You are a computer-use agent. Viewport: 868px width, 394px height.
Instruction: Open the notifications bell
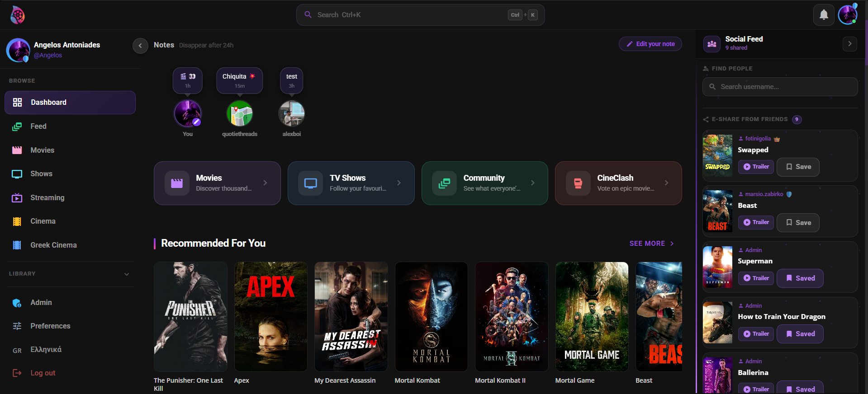click(x=824, y=15)
